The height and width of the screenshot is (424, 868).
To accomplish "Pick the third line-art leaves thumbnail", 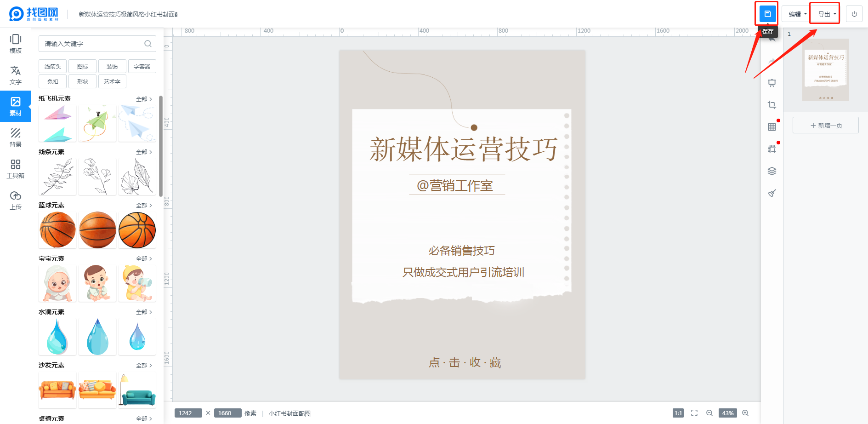I will (x=137, y=177).
